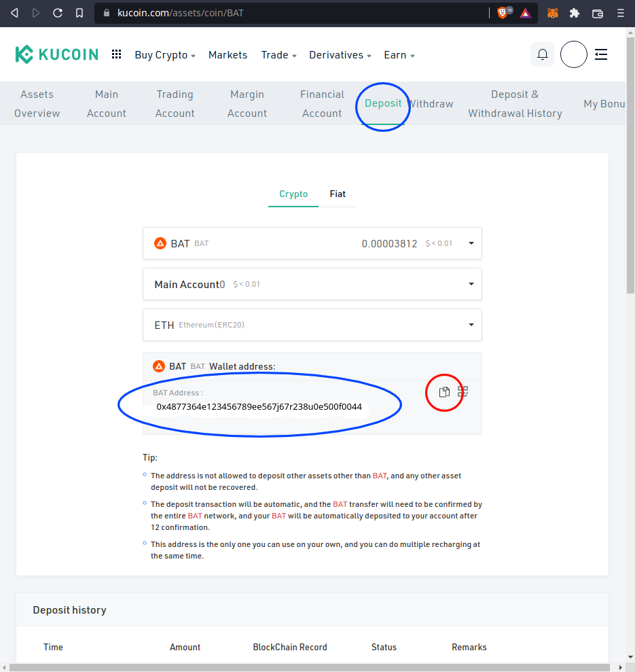Viewport: 635px width, 672px height.
Task: Click the Remarks column header
Action: [x=469, y=647]
